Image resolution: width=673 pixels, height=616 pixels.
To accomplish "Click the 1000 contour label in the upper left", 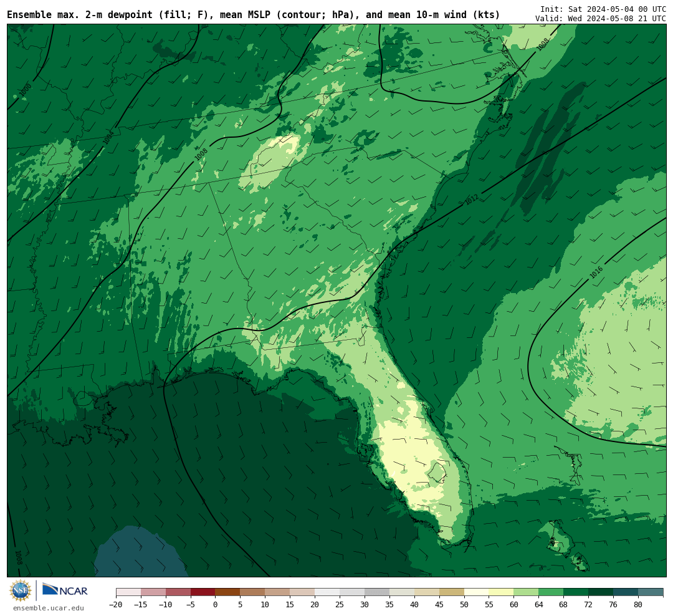I will pos(26,90).
